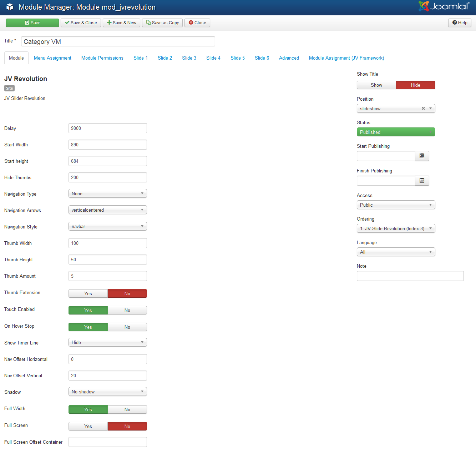This screenshot has height=458, width=476.
Task: Click the Thumb Height input field
Action: click(x=108, y=260)
